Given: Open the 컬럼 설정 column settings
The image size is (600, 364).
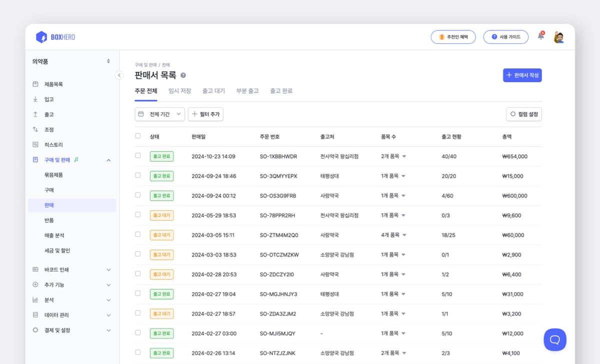Looking at the screenshot, I should point(523,114).
